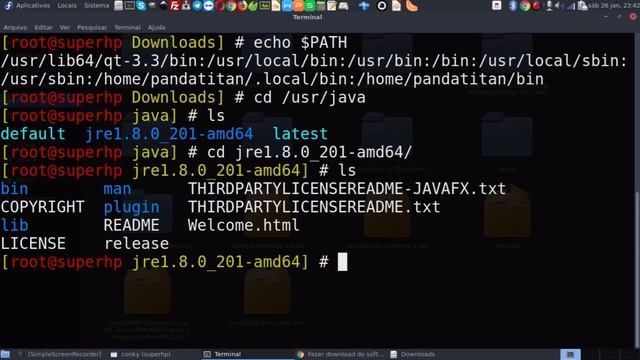Click the Chrome icon in system tray
The height and width of the screenshot is (360, 640).
(x=525, y=6)
